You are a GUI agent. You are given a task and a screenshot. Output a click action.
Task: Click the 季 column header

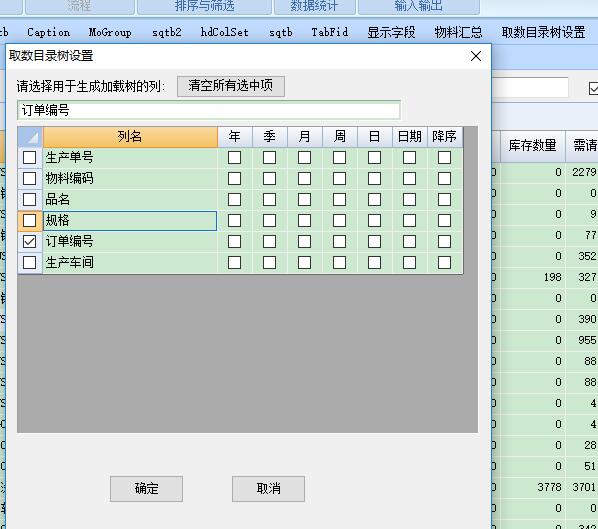270,137
